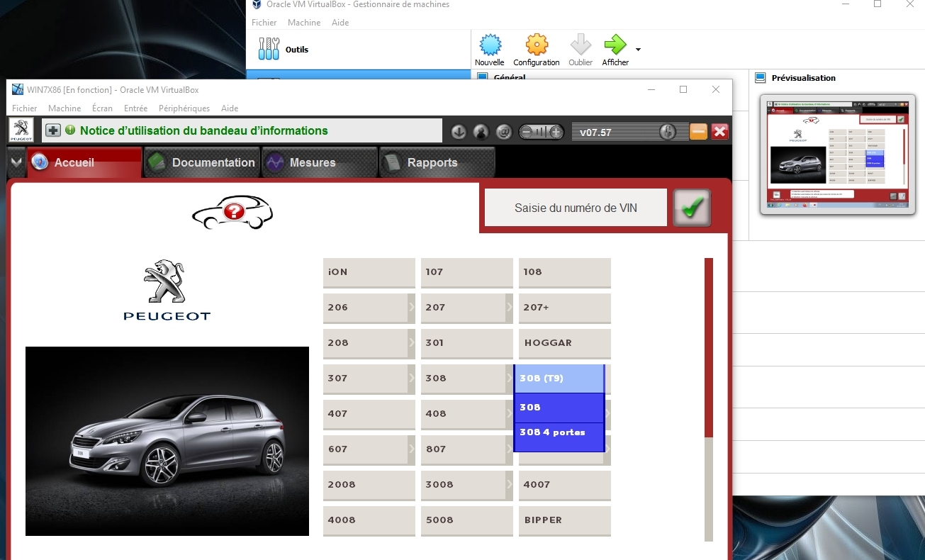Choose the 108 model button

(x=565, y=272)
